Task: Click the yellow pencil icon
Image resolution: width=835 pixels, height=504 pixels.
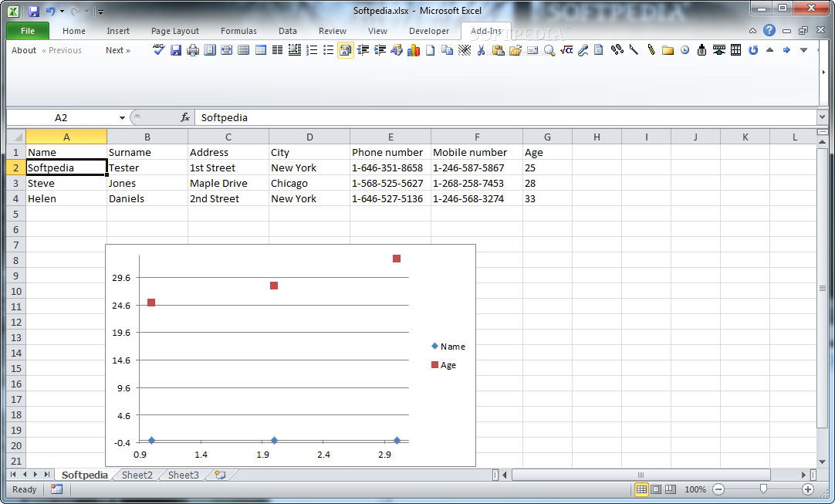Action: (x=651, y=50)
